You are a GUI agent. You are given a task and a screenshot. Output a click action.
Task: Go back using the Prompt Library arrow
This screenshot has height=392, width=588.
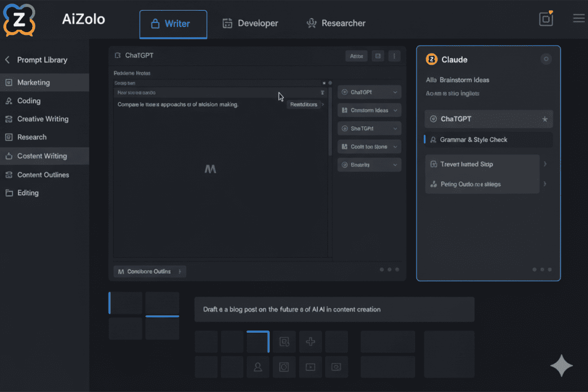click(x=7, y=60)
